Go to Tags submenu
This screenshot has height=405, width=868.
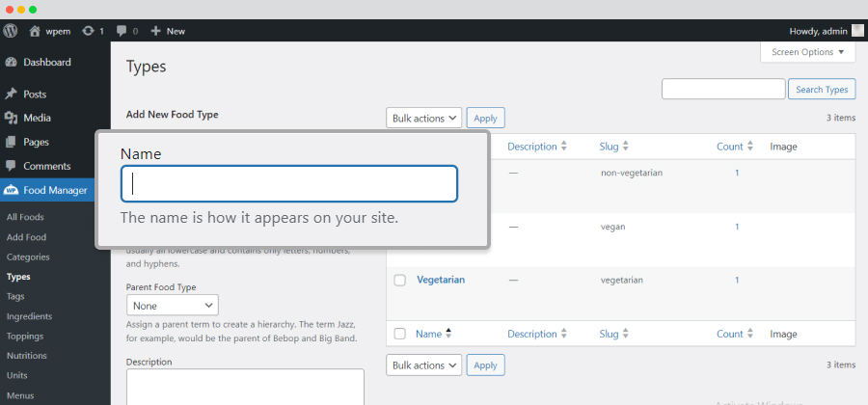(15, 297)
